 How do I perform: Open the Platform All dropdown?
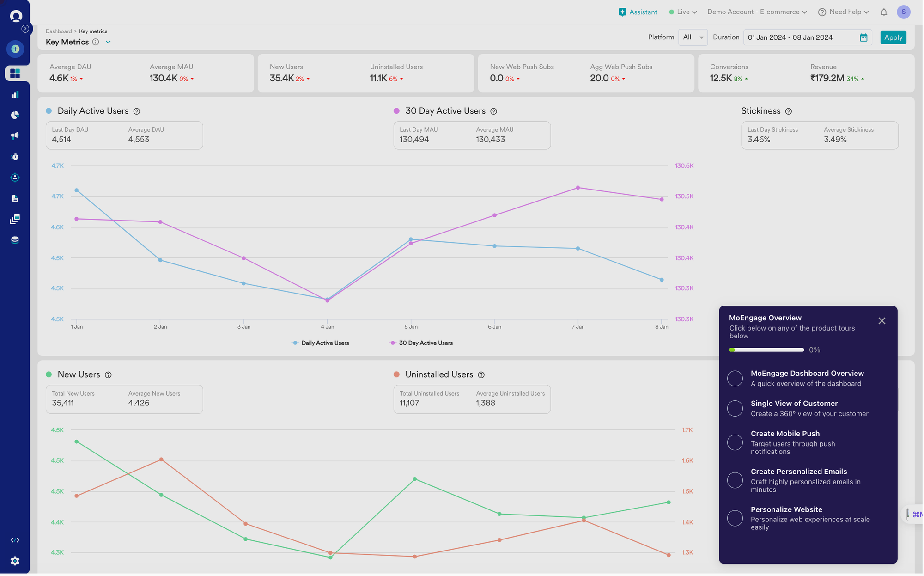point(693,37)
